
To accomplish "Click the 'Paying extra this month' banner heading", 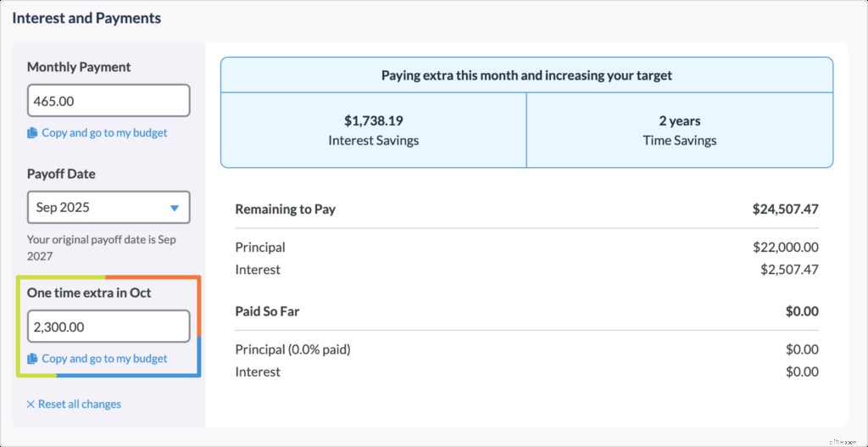I will point(526,75).
